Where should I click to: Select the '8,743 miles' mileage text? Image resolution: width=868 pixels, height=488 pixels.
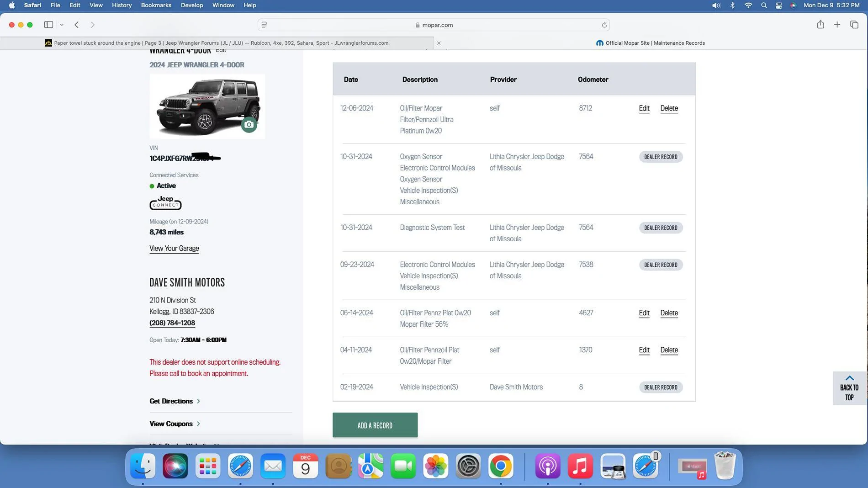pyautogui.click(x=167, y=232)
